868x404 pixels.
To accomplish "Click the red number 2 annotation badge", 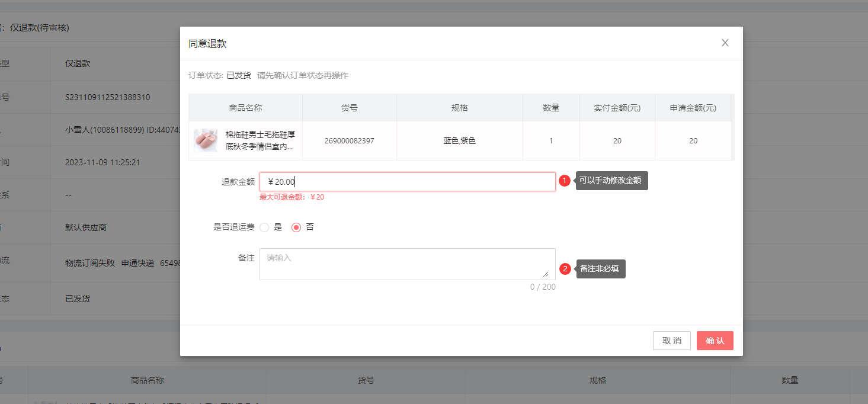I will coord(565,269).
